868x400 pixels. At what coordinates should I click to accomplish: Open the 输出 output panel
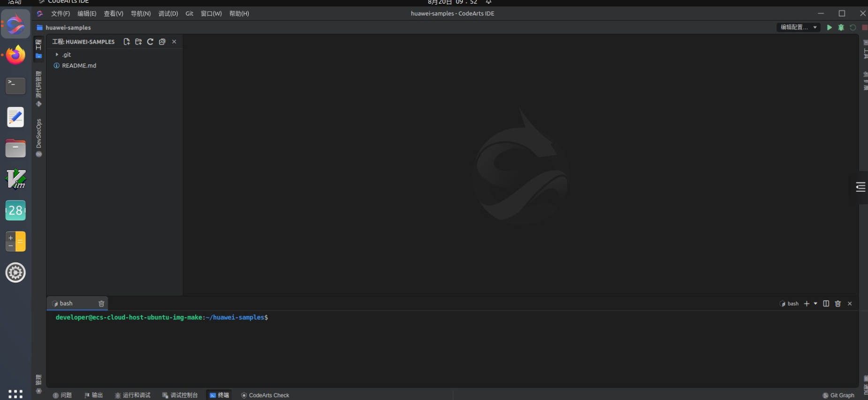click(x=93, y=395)
